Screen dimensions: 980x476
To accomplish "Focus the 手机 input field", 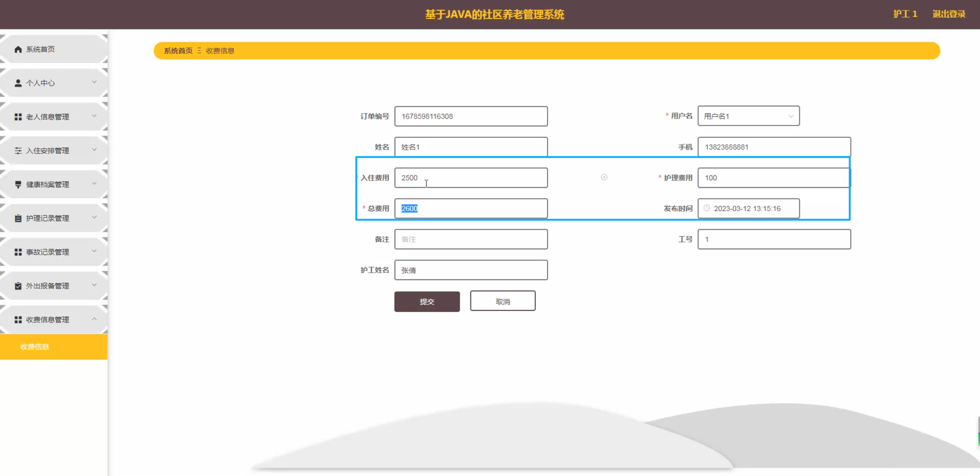I will [774, 146].
